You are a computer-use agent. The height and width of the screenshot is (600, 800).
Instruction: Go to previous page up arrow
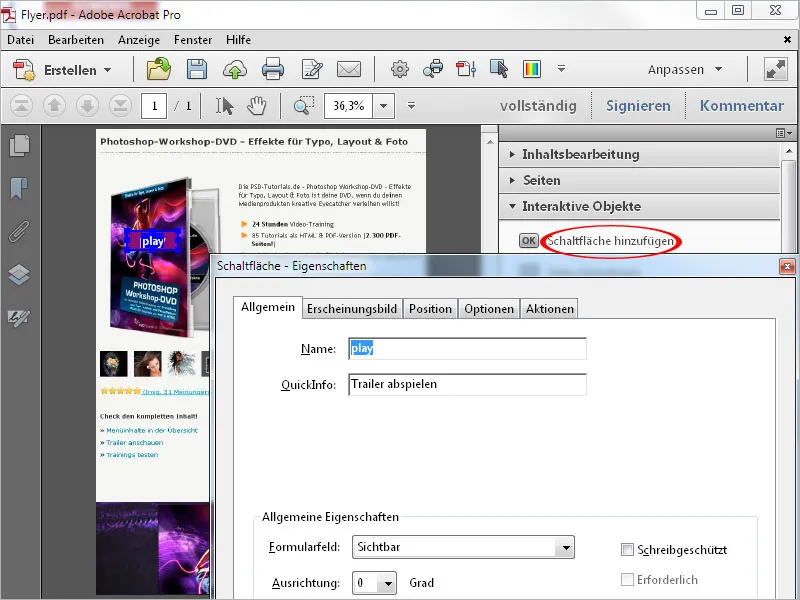pos(55,106)
